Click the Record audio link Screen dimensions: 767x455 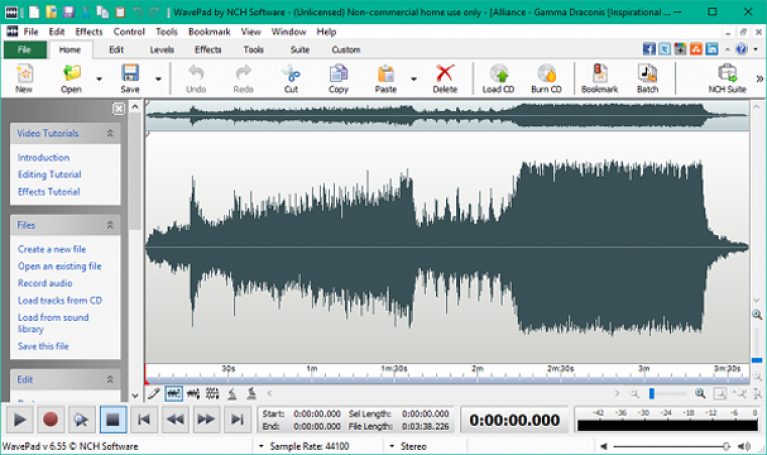[45, 283]
